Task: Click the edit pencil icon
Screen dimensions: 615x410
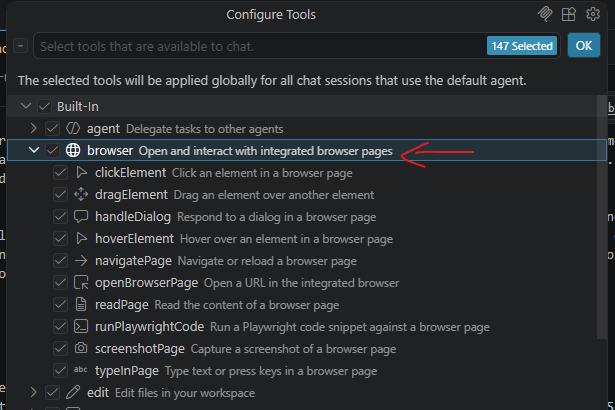Action: coord(73,392)
